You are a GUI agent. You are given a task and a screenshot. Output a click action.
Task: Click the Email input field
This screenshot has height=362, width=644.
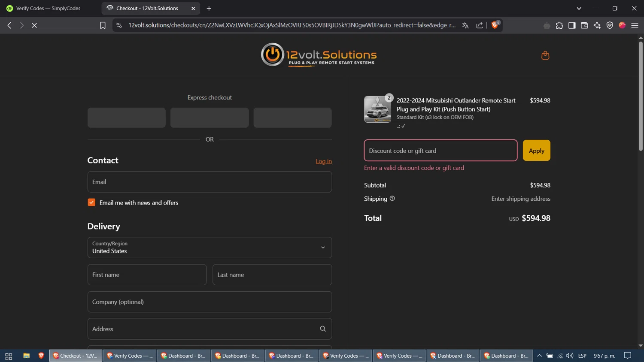tap(210, 182)
